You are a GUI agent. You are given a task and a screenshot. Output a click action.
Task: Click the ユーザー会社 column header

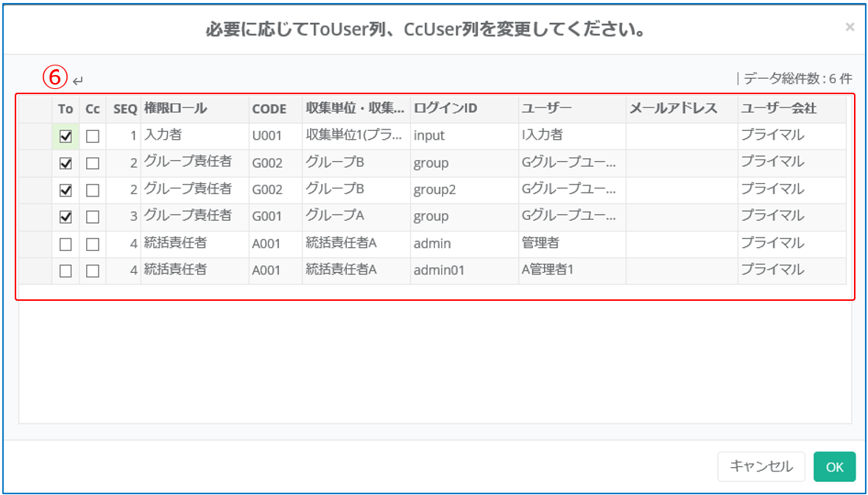pyautogui.click(x=778, y=109)
